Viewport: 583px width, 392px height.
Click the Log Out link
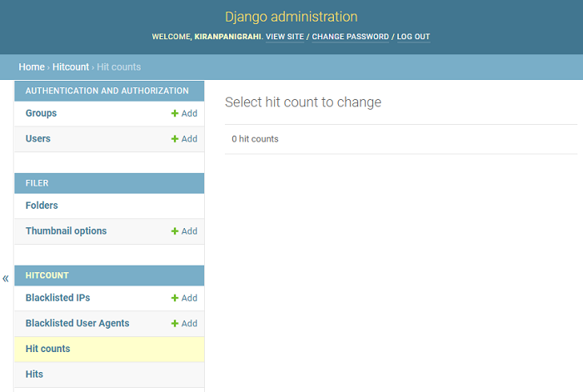click(413, 37)
